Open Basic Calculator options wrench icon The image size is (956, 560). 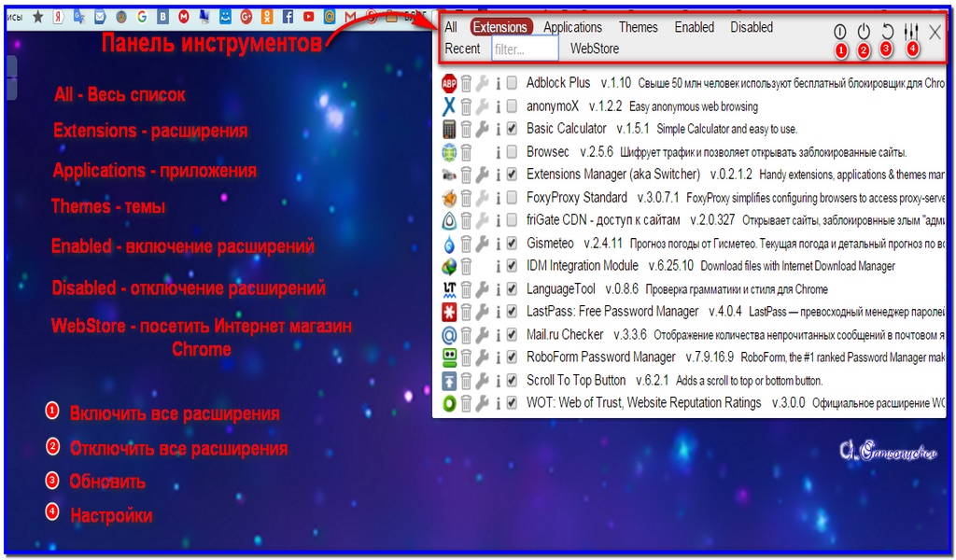click(482, 129)
